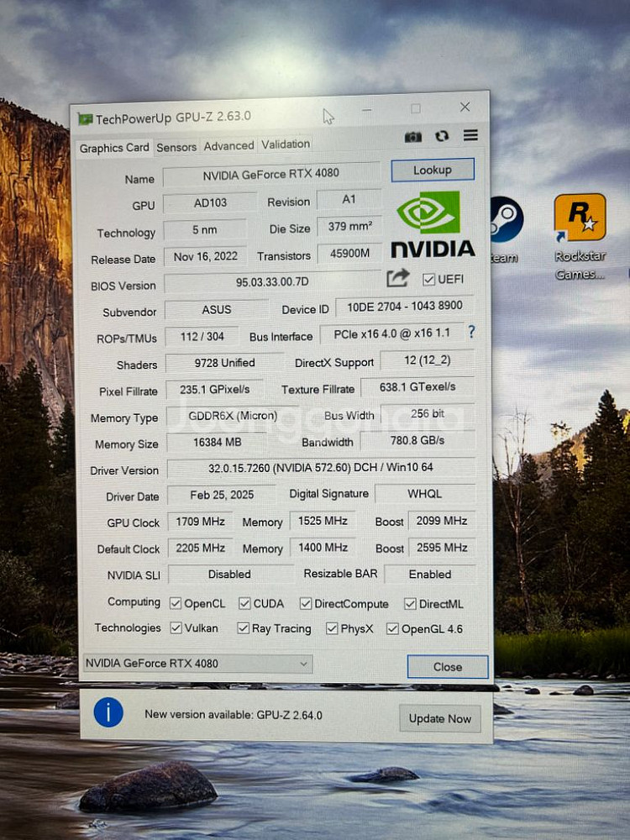
Task: Click the Bus Interface question mark
Action: (471, 332)
